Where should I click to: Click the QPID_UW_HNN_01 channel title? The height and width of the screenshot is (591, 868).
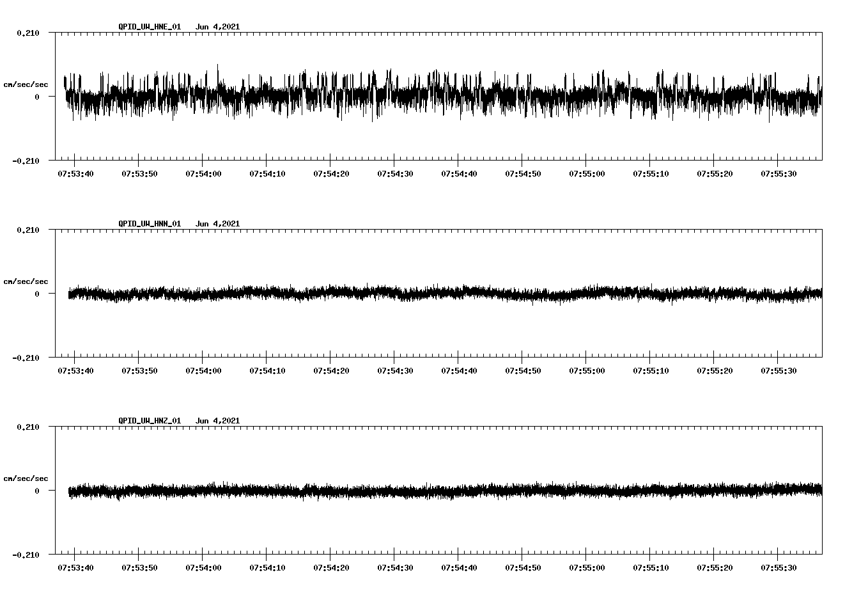coord(150,224)
